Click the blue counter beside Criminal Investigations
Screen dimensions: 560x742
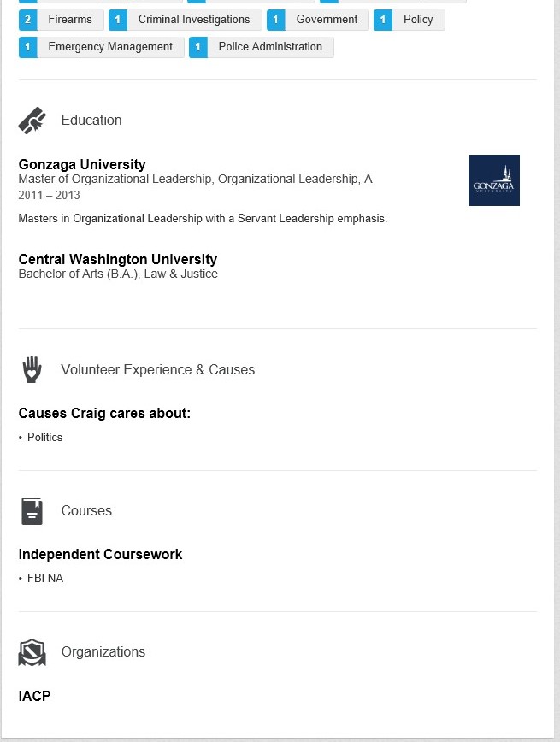117,19
